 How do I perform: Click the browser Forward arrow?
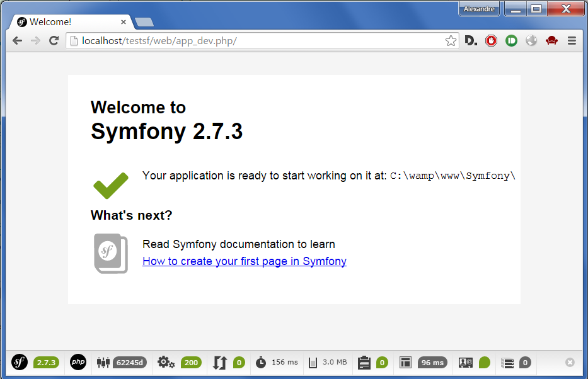click(35, 40)
